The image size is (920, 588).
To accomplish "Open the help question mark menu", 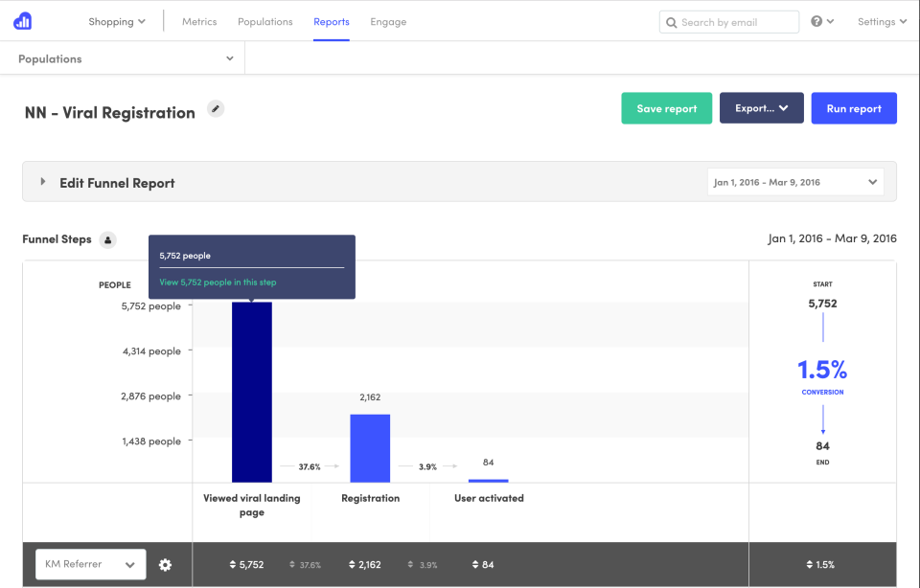I will click(x=817, y=20).
